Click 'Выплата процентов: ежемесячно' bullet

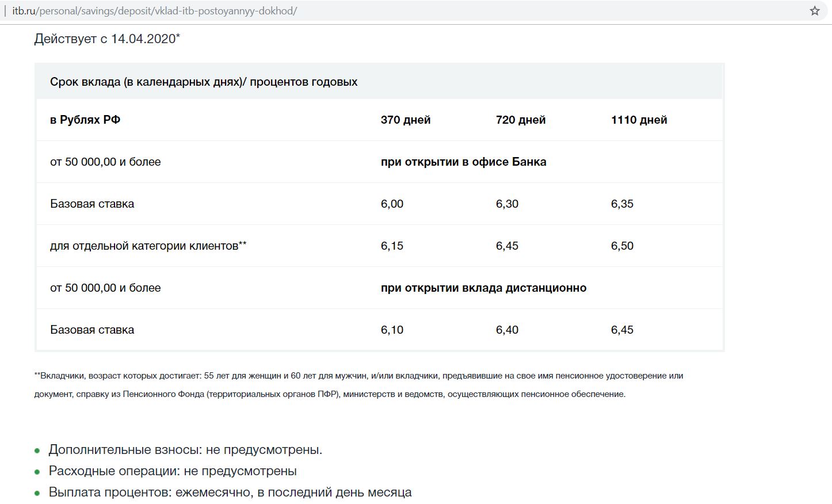pos(230,492)
